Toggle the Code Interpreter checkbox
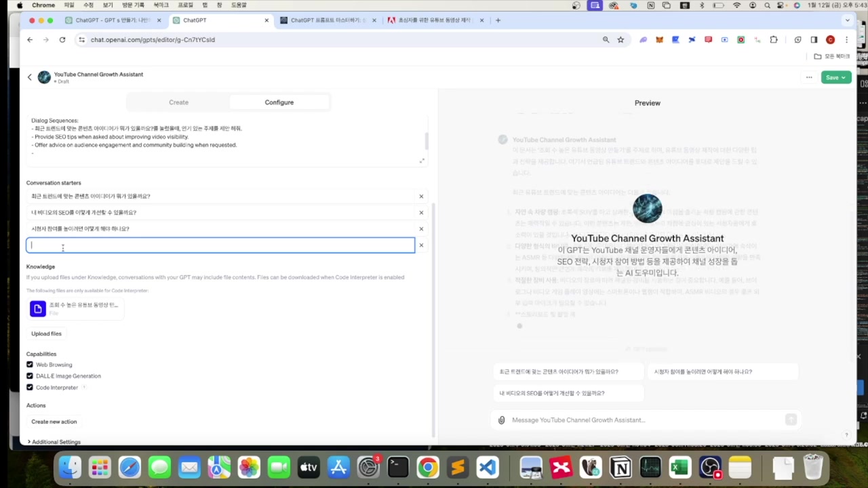 click(x=30, y=388)
